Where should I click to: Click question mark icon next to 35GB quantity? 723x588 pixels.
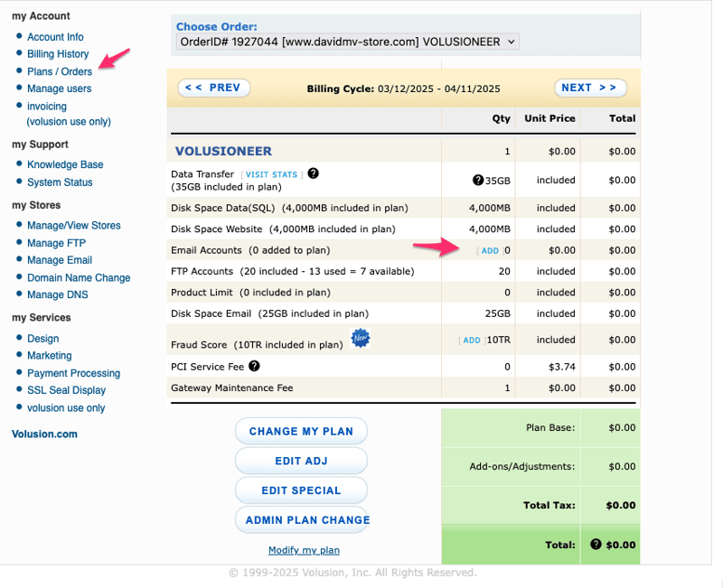click(478, 181)
